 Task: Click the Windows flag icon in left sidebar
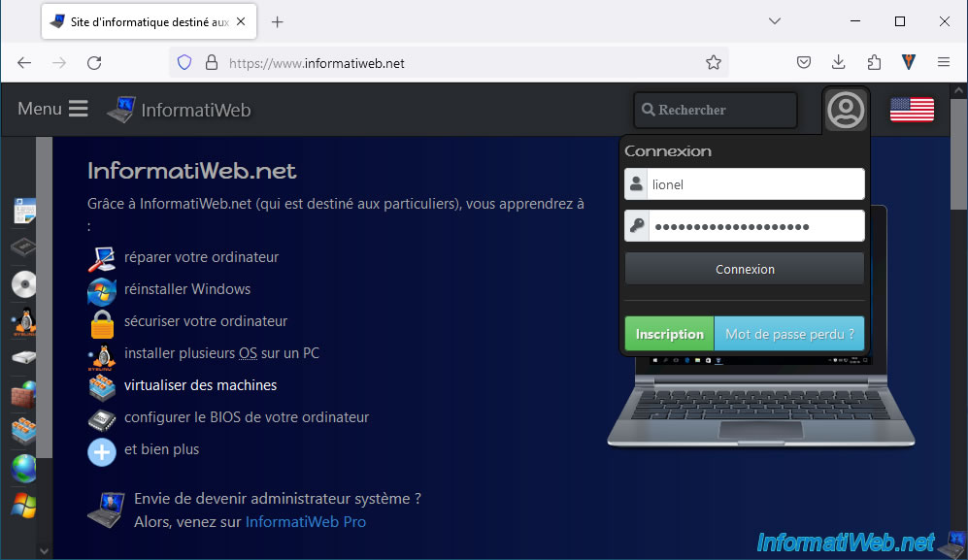tap(23, 506)
